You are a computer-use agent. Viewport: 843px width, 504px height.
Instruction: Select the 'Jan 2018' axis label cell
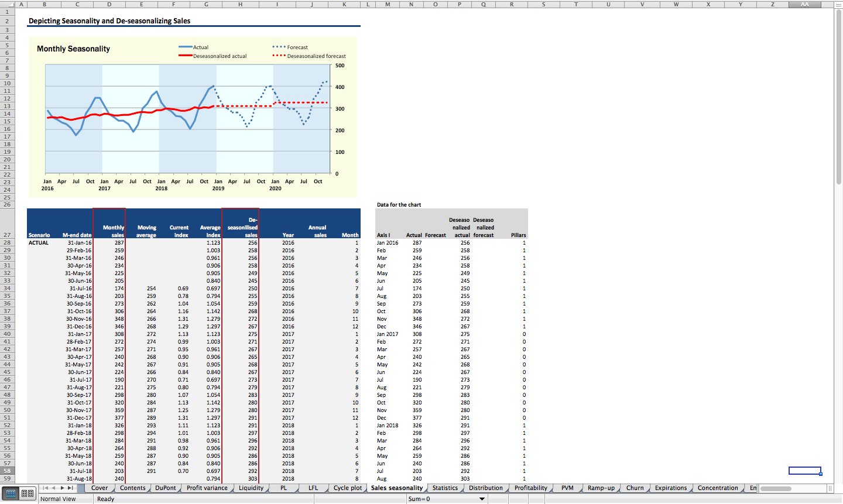click(x=388, y=425)
